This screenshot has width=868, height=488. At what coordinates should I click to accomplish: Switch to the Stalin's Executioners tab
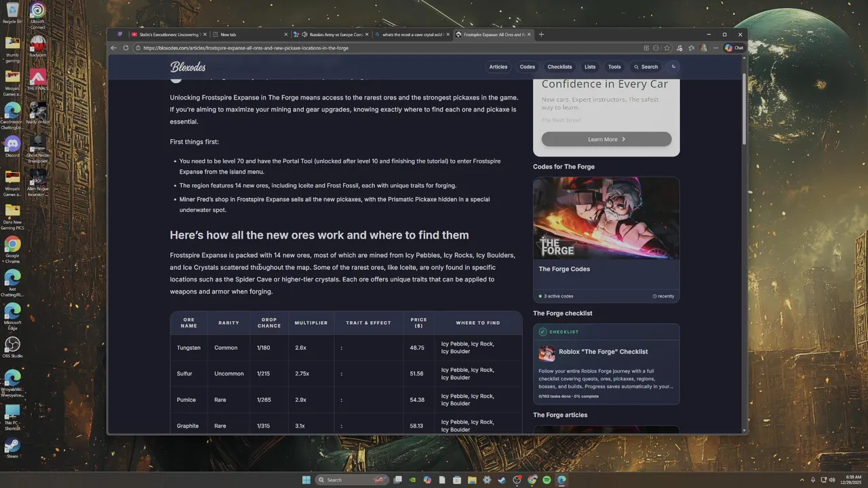click(x=167, y=35)
